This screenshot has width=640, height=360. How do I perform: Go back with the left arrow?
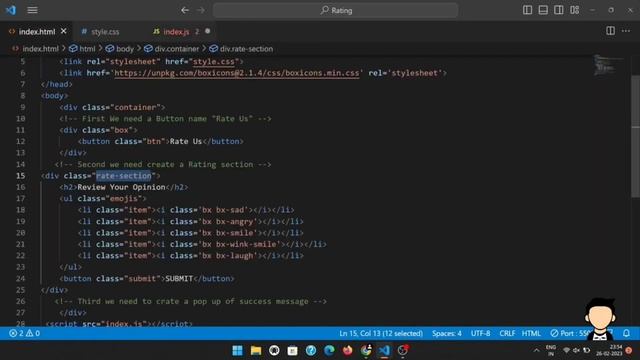tap(185, 10)
